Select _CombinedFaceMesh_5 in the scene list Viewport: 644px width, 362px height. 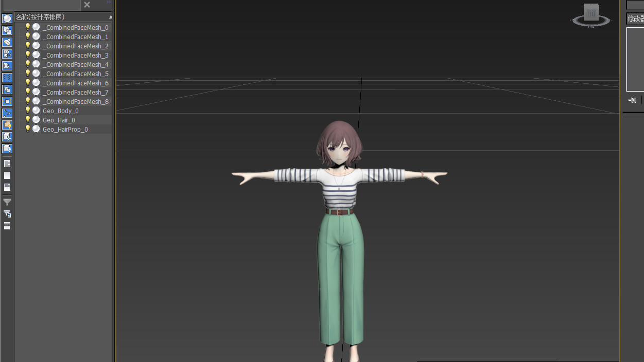(x=75, y=74)
